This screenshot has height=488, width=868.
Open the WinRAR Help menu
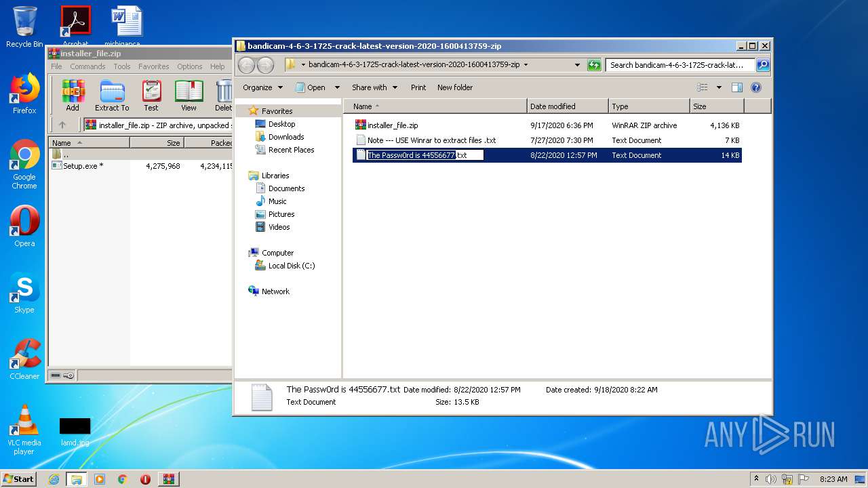pyautogui.click(x=217, y=66)
